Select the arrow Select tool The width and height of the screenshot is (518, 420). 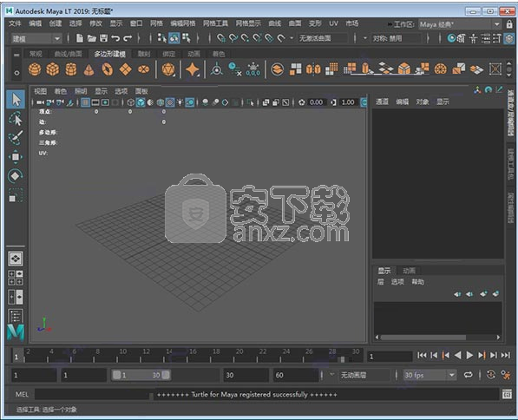tap(16, 99)
